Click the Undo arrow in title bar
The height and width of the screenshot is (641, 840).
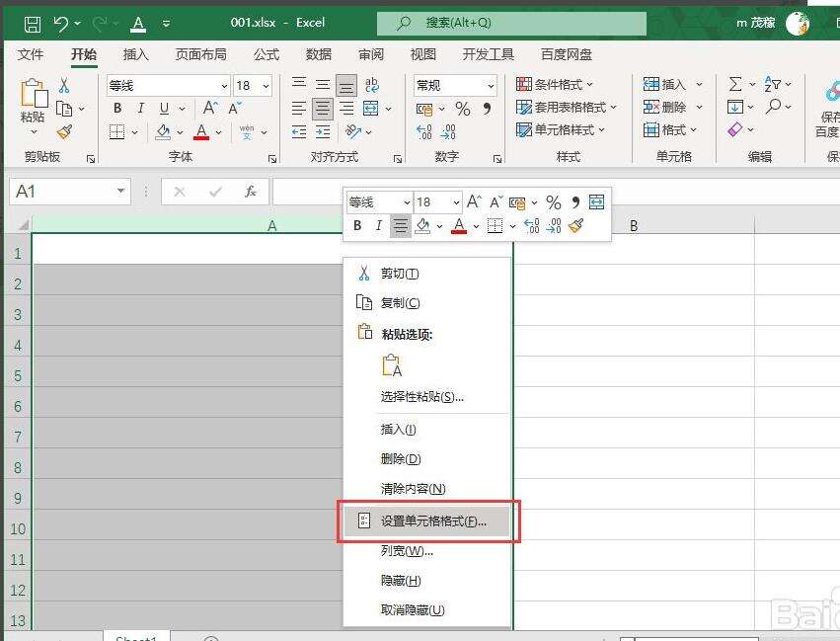61,23
